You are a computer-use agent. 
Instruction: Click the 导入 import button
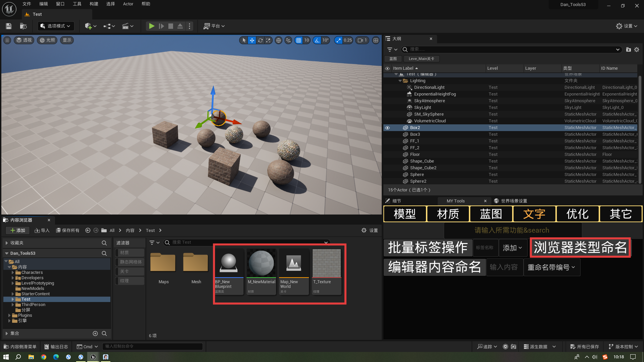(x=42, y=231)
